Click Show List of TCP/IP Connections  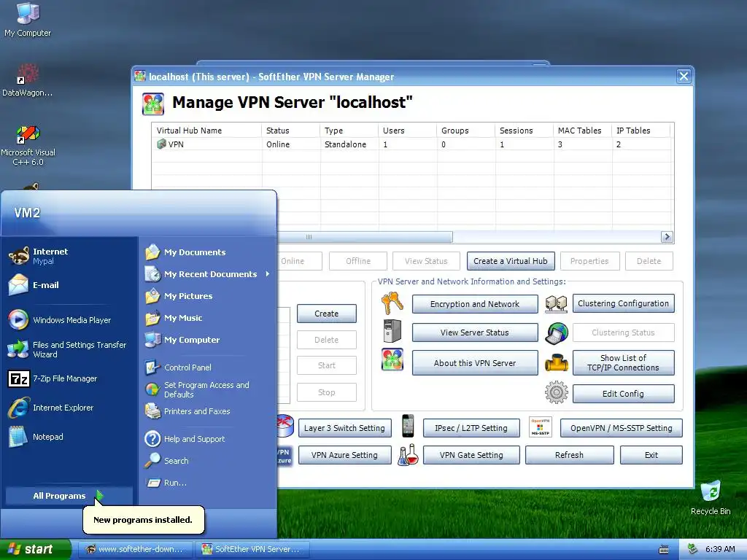tap(623, 363)
